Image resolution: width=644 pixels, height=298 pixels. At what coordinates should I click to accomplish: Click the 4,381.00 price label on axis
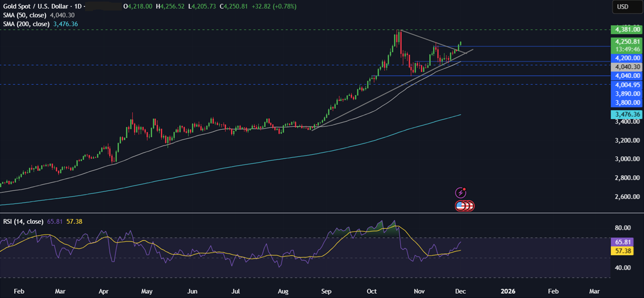[x=626, y=30]
